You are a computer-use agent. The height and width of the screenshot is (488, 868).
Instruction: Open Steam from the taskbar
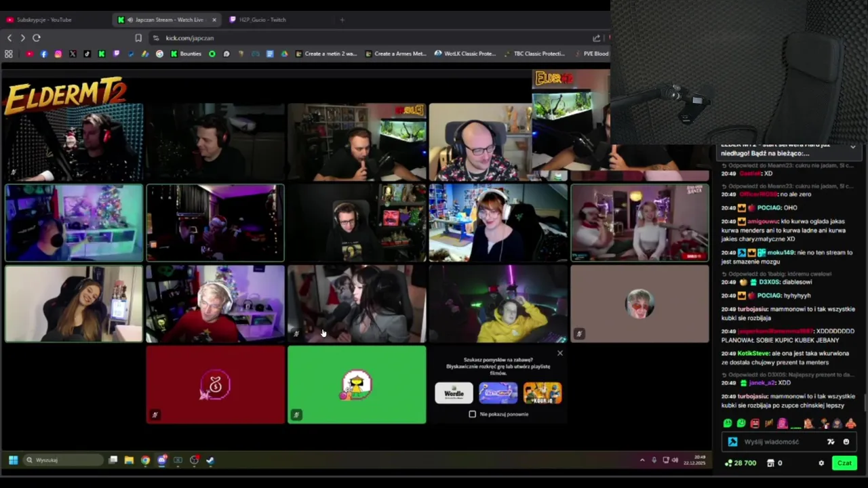pyautogui.click(x=210, y=460)
